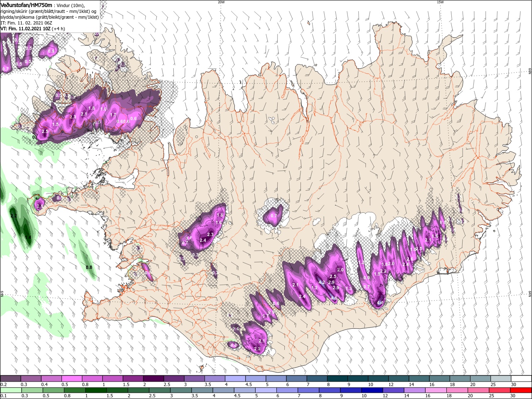
Task: Click the bright red rain swatch after 30
Action: [x=521, y=390]
